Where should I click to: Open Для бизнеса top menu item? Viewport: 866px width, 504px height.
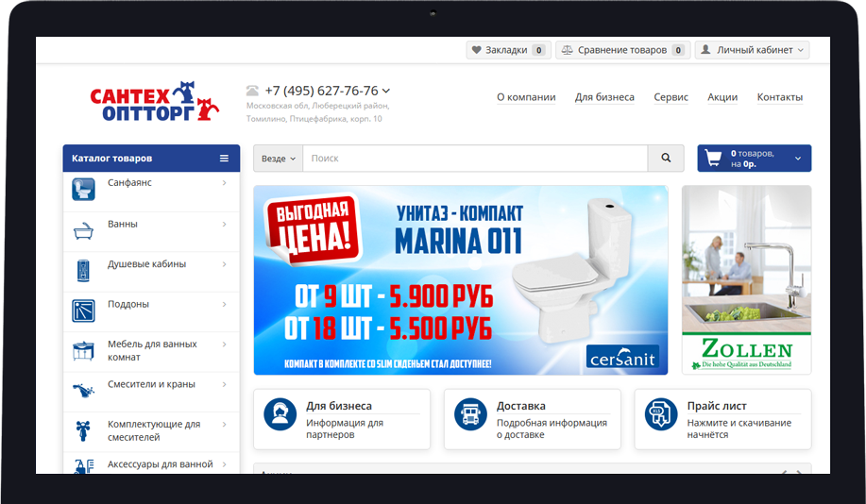pyautogui.click(x=604, y=97)
